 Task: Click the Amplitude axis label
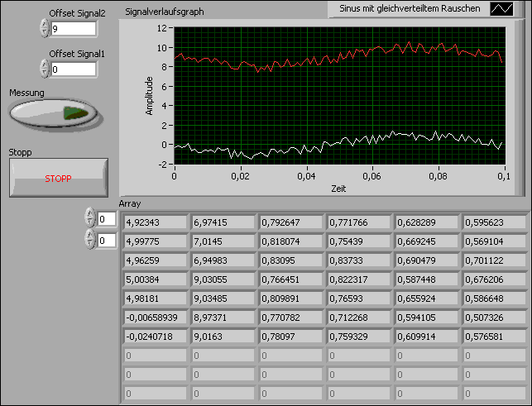pos(150,95)
